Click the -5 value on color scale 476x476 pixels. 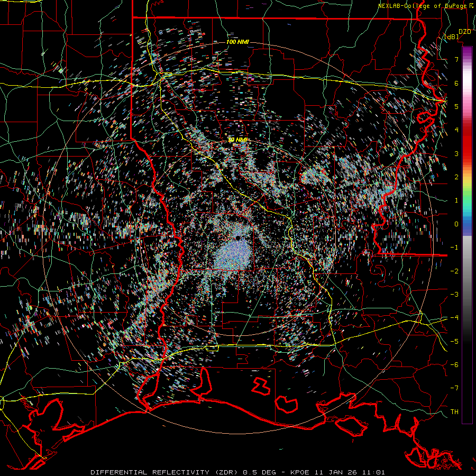point(454,341)
